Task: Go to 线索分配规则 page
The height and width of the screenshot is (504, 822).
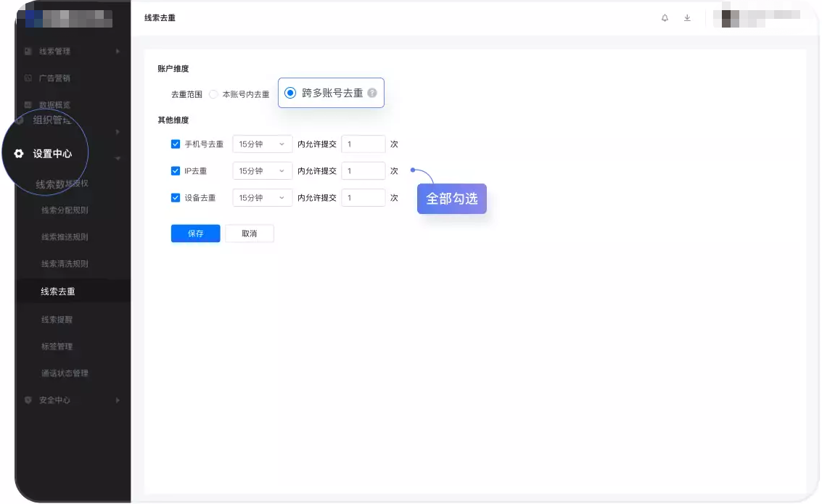Action: [65, 210]
